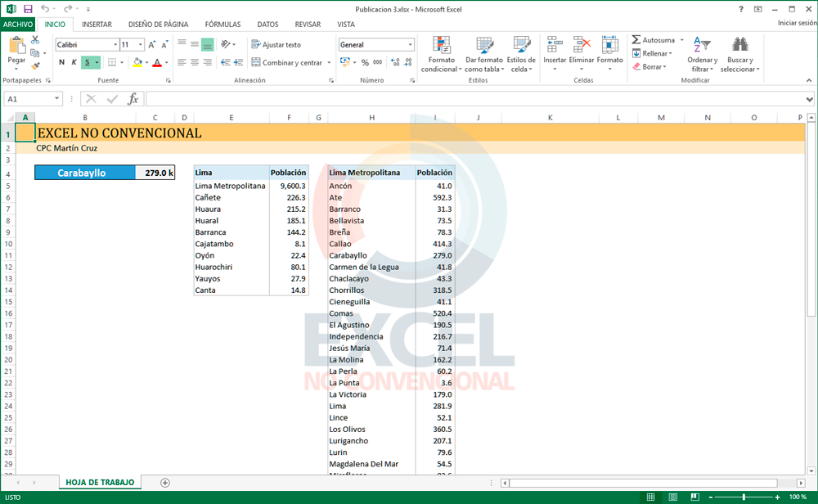The height and width of the screenshot is (504, 818).
Task: Click the Ordenar y filtrar icon
Action: pos(702,54)
